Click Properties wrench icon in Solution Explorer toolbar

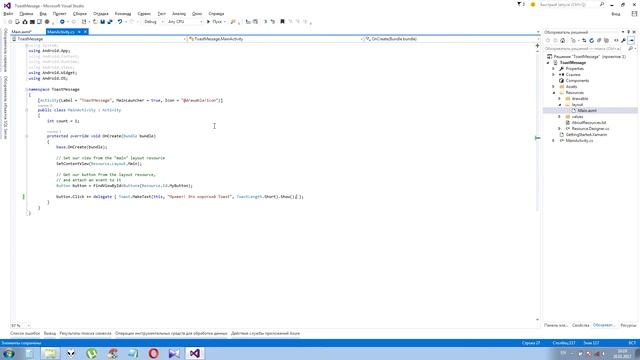(x=623, y=40)
